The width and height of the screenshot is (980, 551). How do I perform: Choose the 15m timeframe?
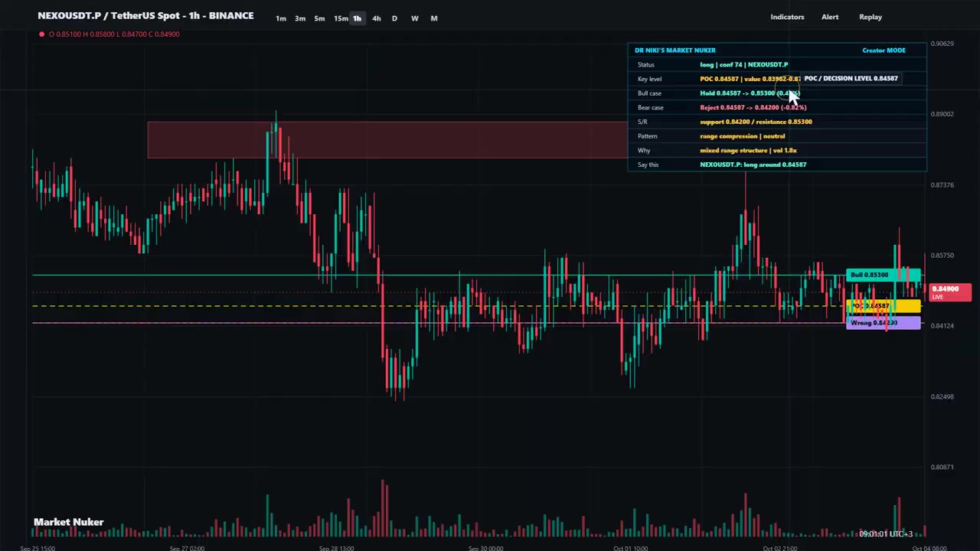click(x=341, y=18)
